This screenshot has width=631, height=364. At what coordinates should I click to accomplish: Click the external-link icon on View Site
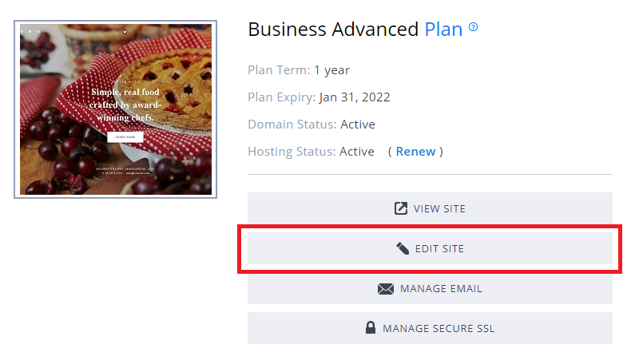pos(401,209)
